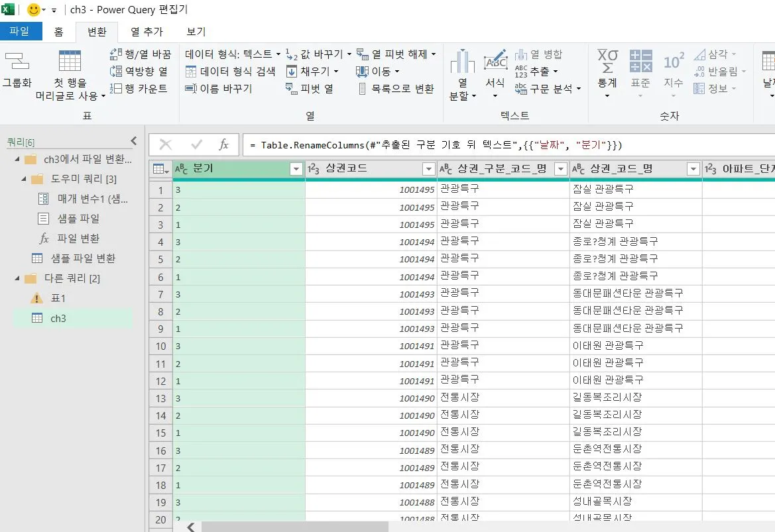Click the smiley feedback icon
The height and width of the screenshot is (532, 775).
pos(34,9)
